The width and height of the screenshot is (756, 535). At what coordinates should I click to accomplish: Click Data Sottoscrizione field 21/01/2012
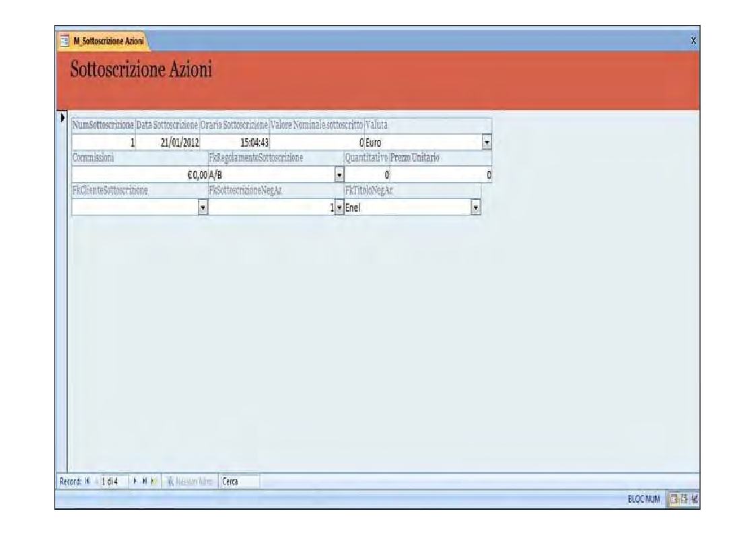(x=168, y=142)
